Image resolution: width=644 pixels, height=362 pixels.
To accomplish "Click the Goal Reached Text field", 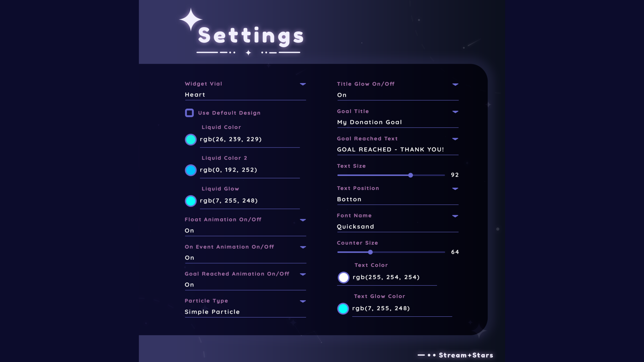I will (x=397, y=149).
